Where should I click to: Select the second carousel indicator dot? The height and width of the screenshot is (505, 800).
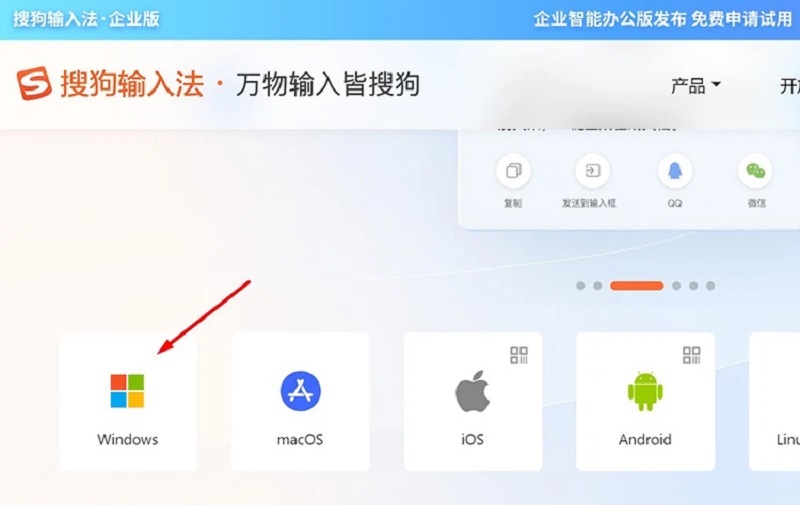pos(597,286)
